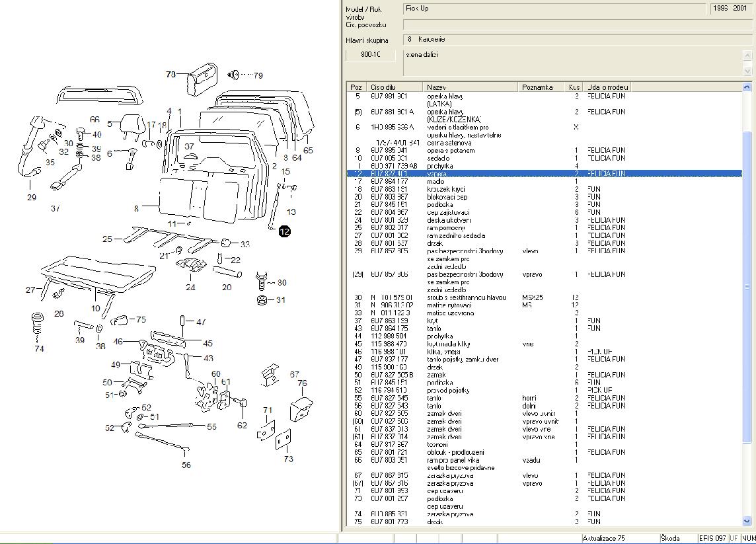The image size is (756, 544).
Task: Select row EU7 801 773 at position 75
Action: tap(545, 522)
